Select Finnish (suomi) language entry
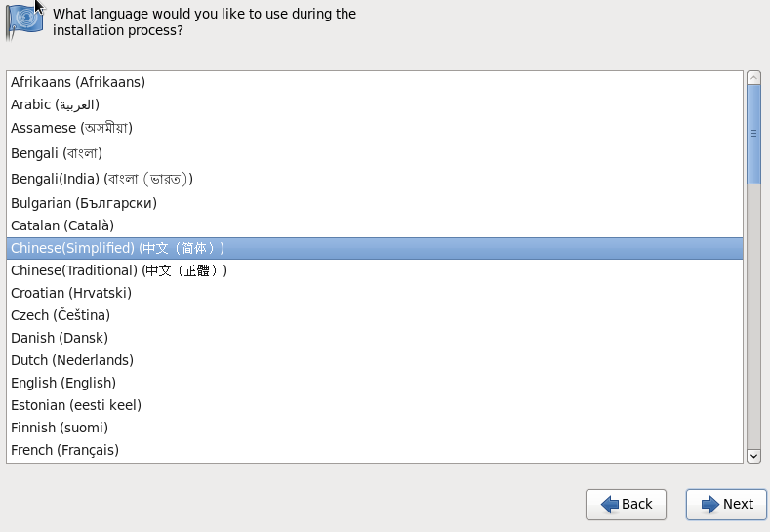Image resolution: width=770 pixels, height=532 pixels. (375, 428)
